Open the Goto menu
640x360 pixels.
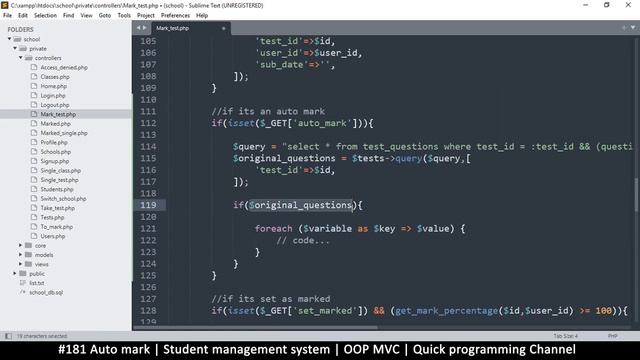[x=105, y=15]
